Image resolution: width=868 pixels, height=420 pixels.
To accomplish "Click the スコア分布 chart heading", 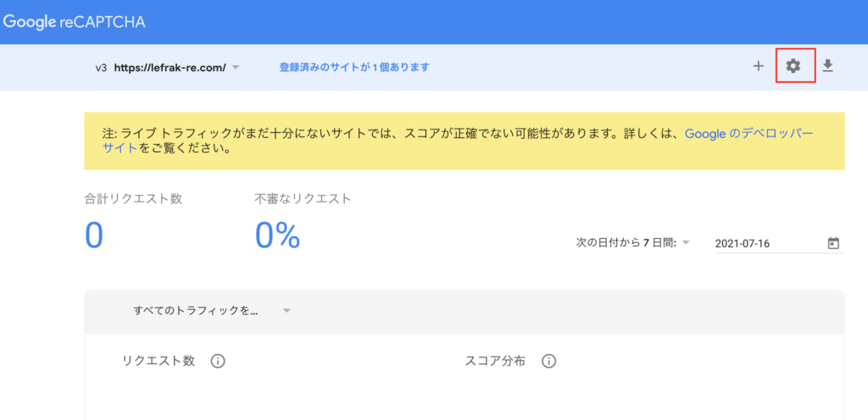I will pos(495,362).
